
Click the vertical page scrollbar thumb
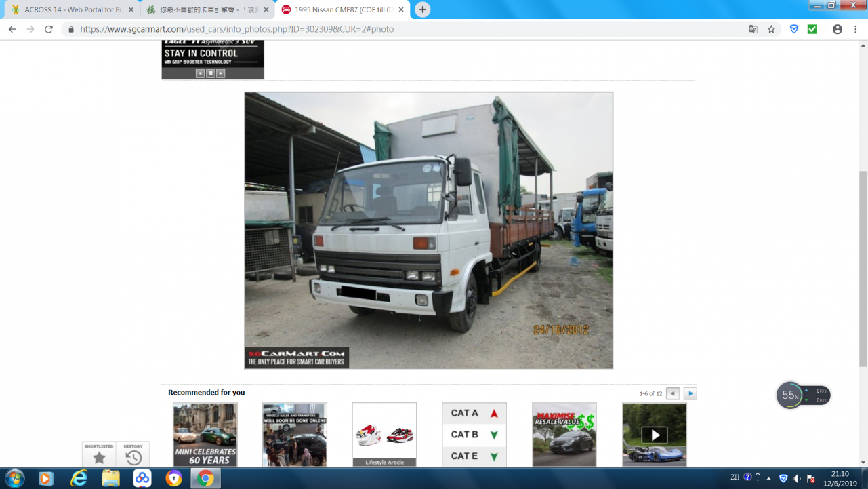[863, 268]
